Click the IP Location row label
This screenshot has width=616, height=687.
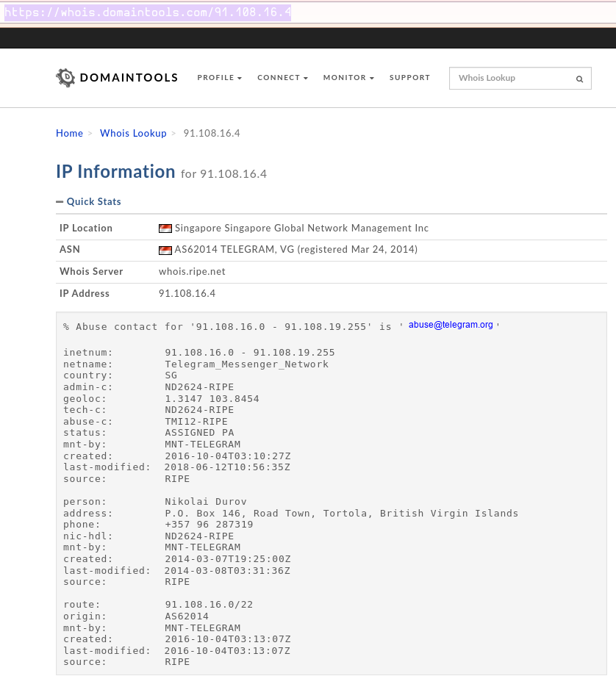[x=86, y=229]
